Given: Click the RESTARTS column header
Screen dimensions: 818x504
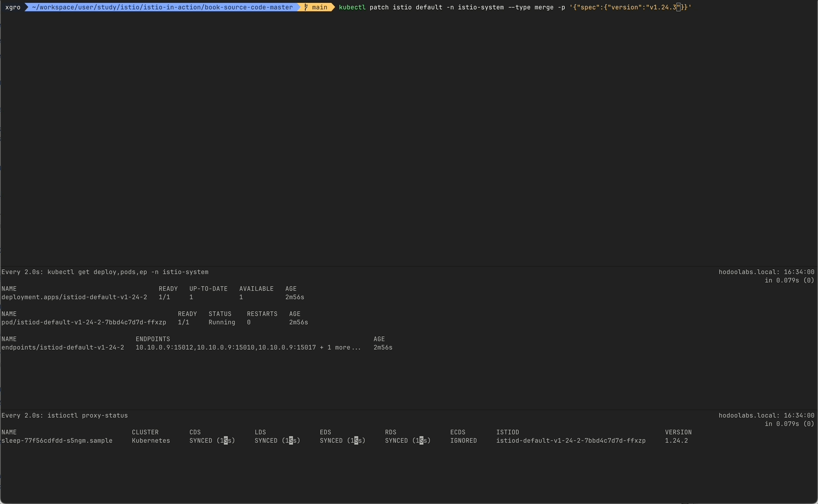Looking at the screenshot, I should point(262,314).
